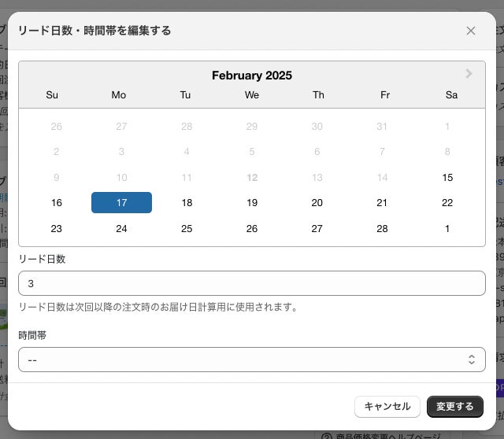Click the リード日数 input field
504x439 pixels.
[252, 283]
